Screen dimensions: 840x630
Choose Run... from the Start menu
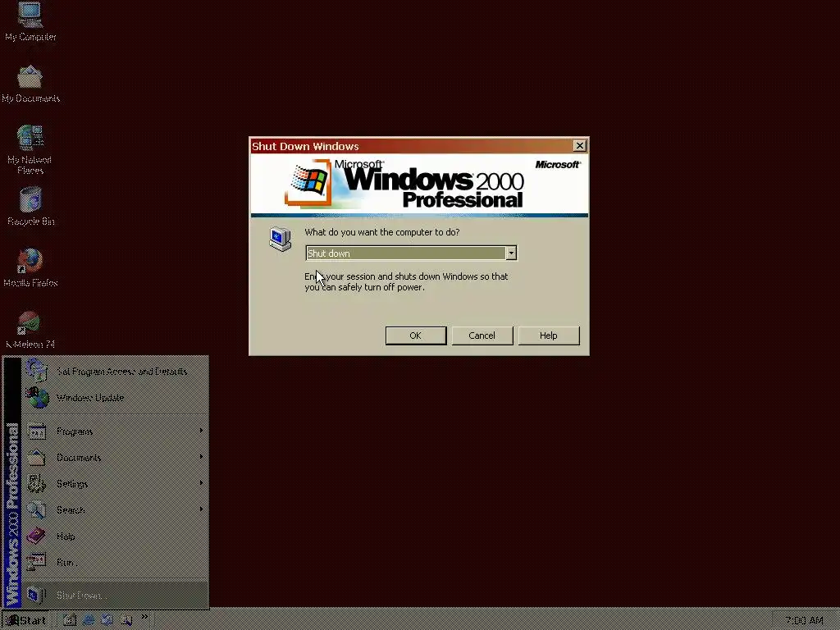(115, 562)
